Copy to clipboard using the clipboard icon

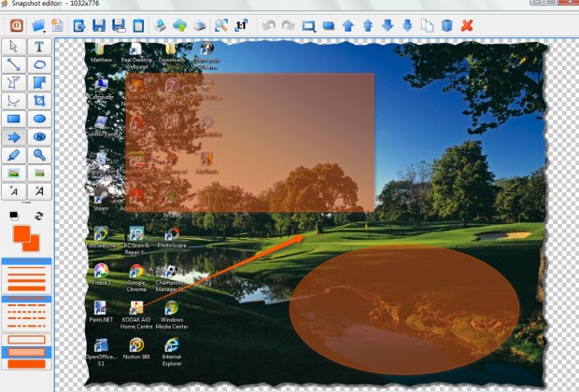tap(138, 26)
